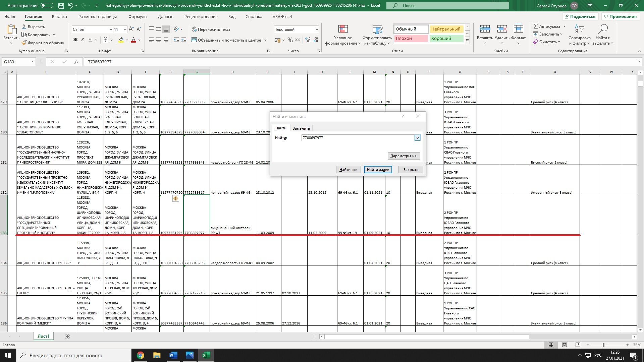
Task: Open Sort and Filter (Сортировка и фильтр)
Action: click(580, 35)
